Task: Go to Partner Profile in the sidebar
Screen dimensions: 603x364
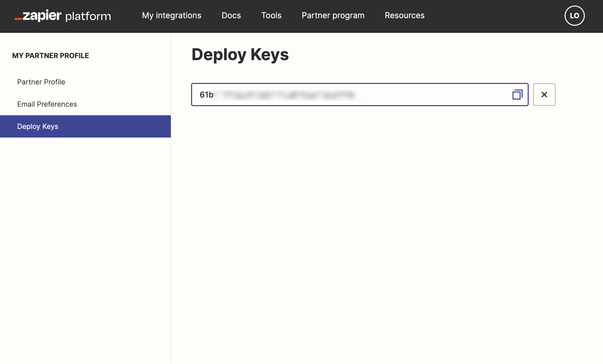Action: pyautogui.click(x=41, y=82)
